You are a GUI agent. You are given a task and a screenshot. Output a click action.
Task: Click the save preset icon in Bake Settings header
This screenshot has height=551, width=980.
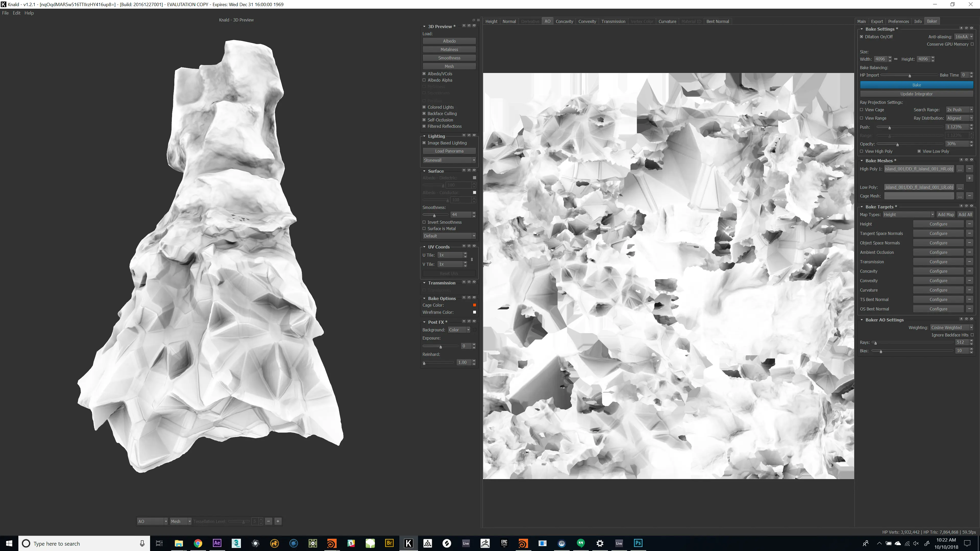pos(961,28)
